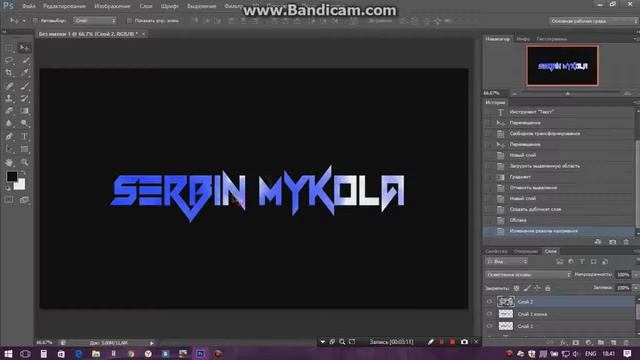Select the Gradient tool

point(24,111)
